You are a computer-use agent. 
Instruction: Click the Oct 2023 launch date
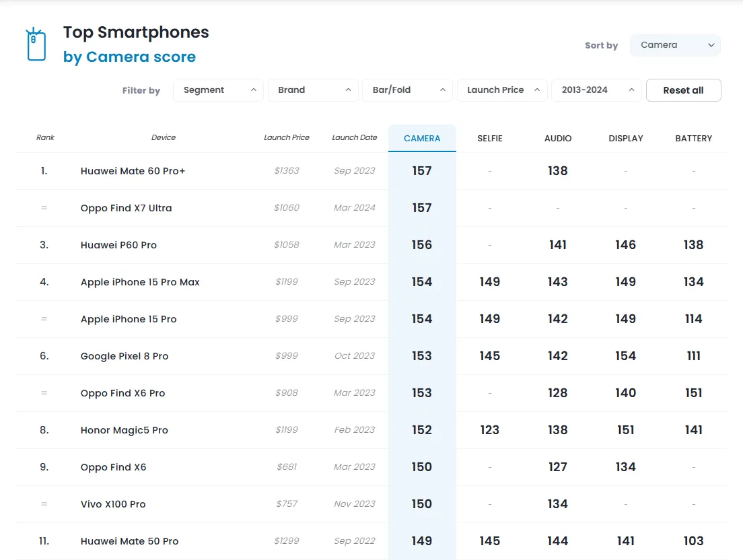pos(355,356)
